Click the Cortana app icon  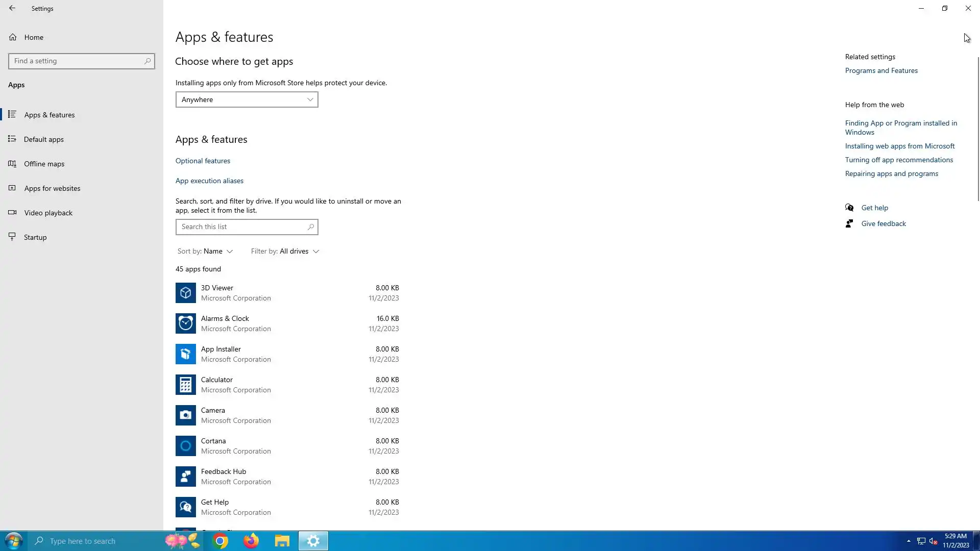[185, 446]
